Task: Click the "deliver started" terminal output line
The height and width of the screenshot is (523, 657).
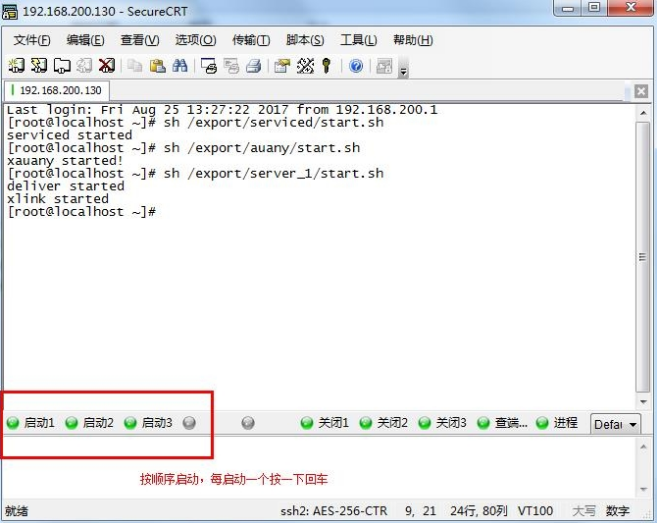Action: coord(66,186)
